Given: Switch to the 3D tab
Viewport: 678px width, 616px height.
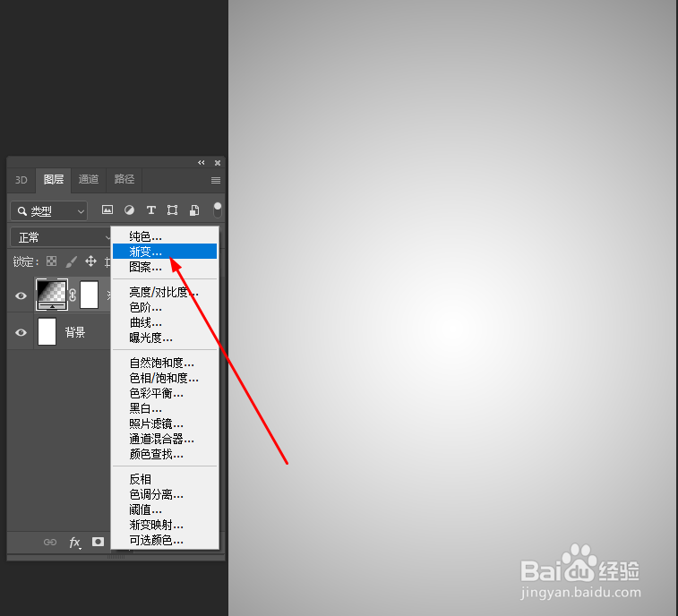Looking at the screenshot, I should 21,180.
